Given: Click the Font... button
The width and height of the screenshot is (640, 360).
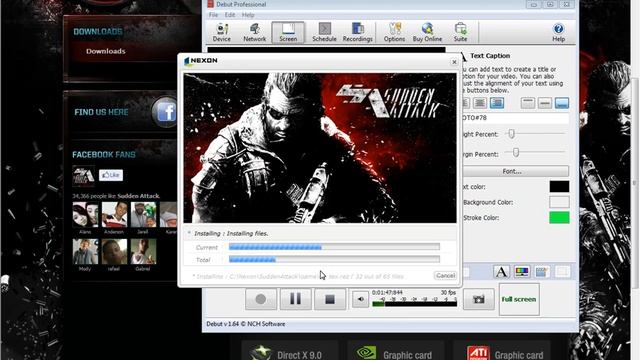Looking at the screenshot, I should 512,171.
